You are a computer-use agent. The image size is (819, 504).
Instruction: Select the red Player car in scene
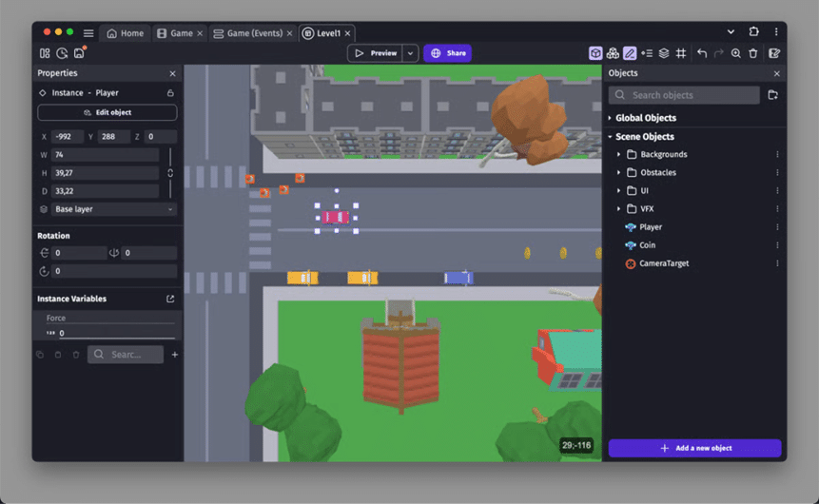pos(336,217)
